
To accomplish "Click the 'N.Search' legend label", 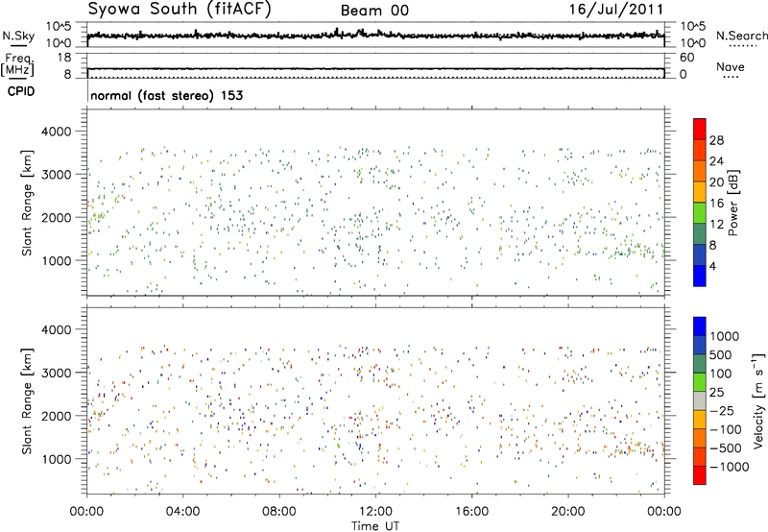I will pyautogui.click(x=741, y=36).
